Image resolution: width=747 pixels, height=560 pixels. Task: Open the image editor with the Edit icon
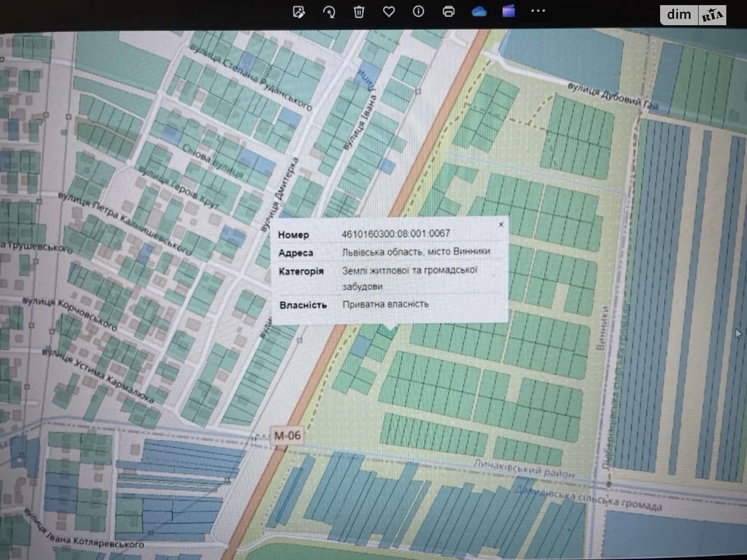point(299,12)
